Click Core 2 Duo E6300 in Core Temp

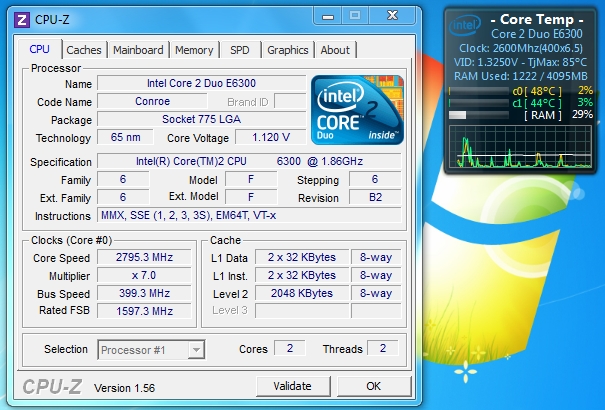pos(537,34)
